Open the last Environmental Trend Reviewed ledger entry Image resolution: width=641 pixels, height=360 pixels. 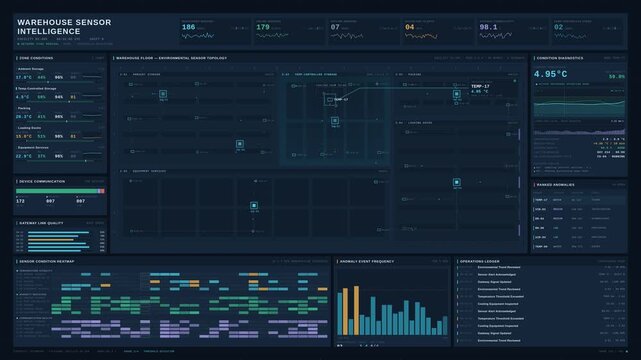[x=541, y=340]
